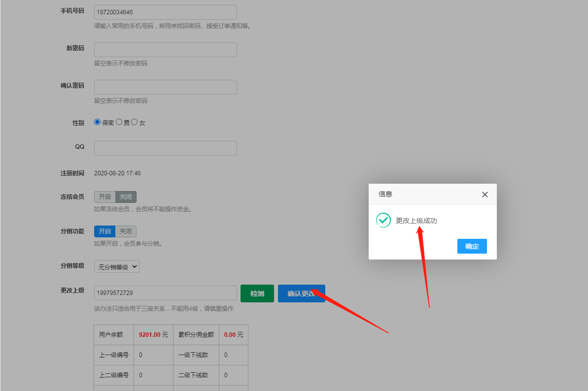Click into the 确认密码 field
This screenshot has width=588, height=391.
[165, 87]
